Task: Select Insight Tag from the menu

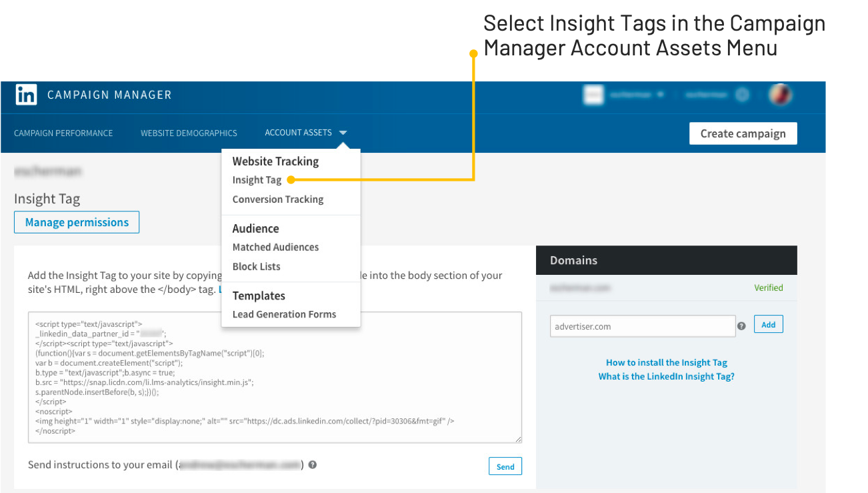Action: point(257,179)
